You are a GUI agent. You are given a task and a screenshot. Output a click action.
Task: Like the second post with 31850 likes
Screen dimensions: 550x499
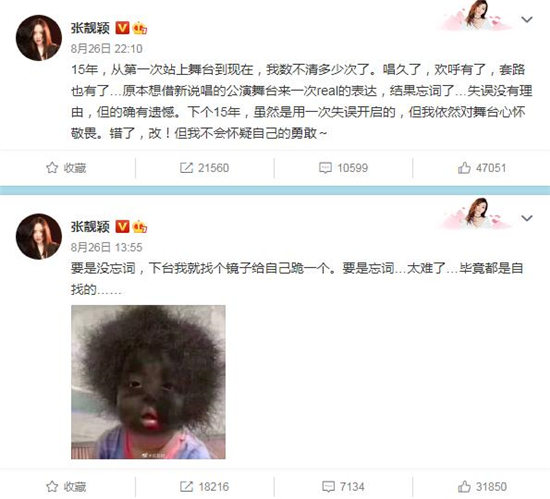click(482, 486)
